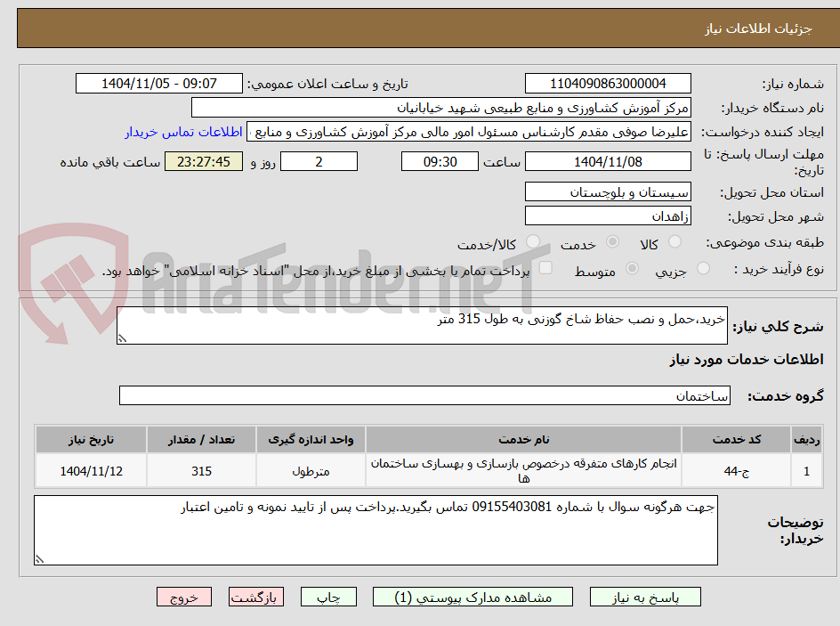840x626 pixels.
Task: Click the deadline time field 09:30
Action: coord(440,161)
